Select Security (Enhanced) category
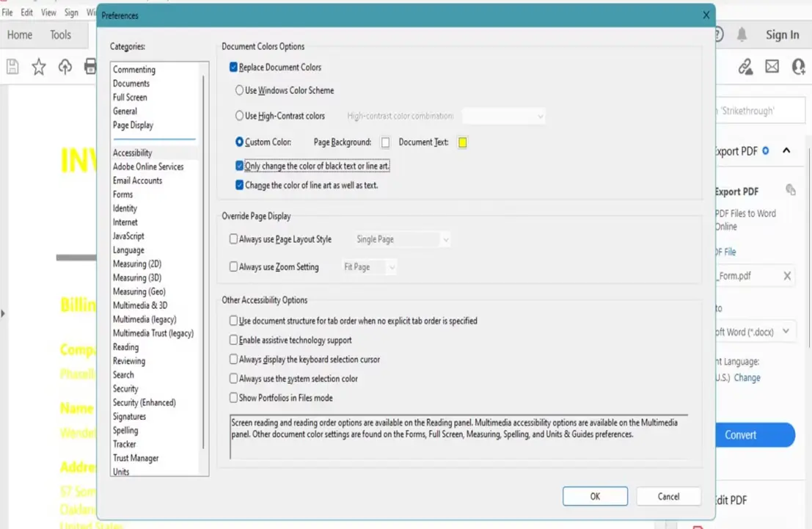 [x=144, y=403]
